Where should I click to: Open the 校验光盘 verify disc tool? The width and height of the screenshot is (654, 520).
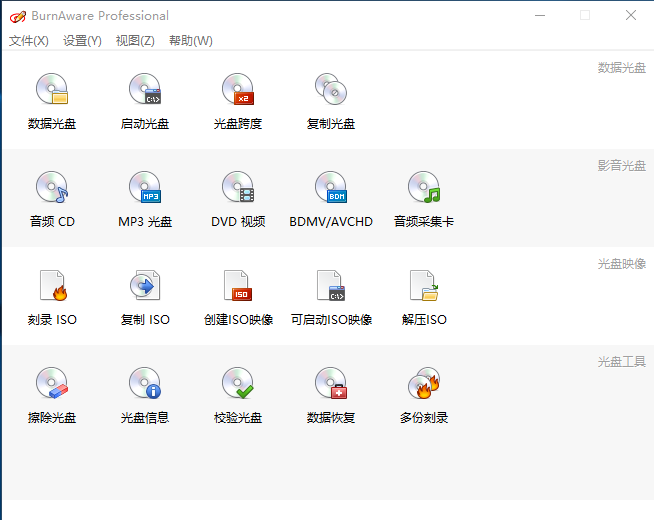pyautogui.click(x=238, y=395)
